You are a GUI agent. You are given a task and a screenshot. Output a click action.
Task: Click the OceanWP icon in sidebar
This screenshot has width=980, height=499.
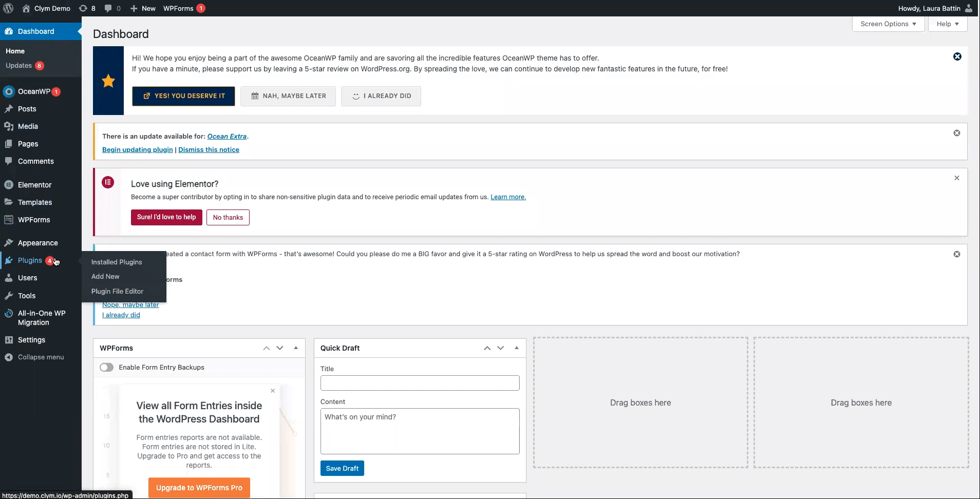pos(9,91)
